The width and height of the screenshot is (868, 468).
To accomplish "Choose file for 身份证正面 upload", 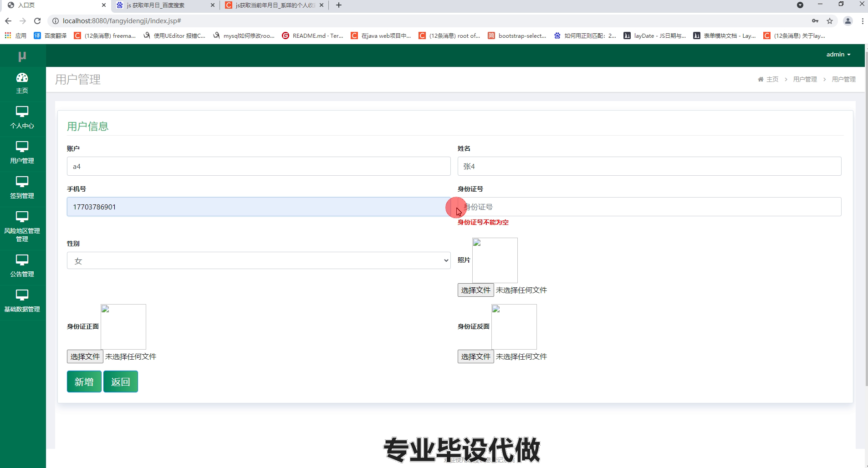I will 85,356.
